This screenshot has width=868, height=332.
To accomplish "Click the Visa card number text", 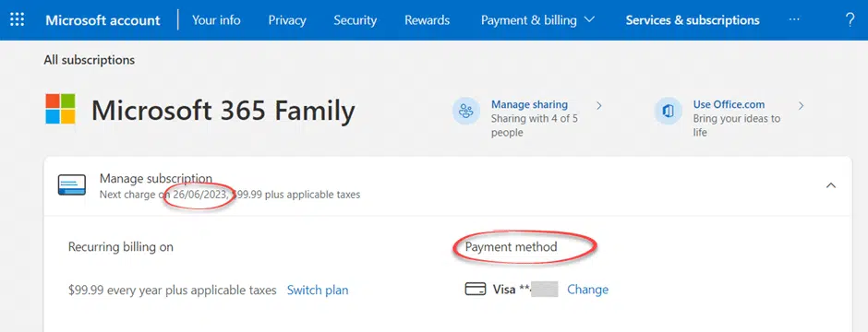I will (525, 289).
